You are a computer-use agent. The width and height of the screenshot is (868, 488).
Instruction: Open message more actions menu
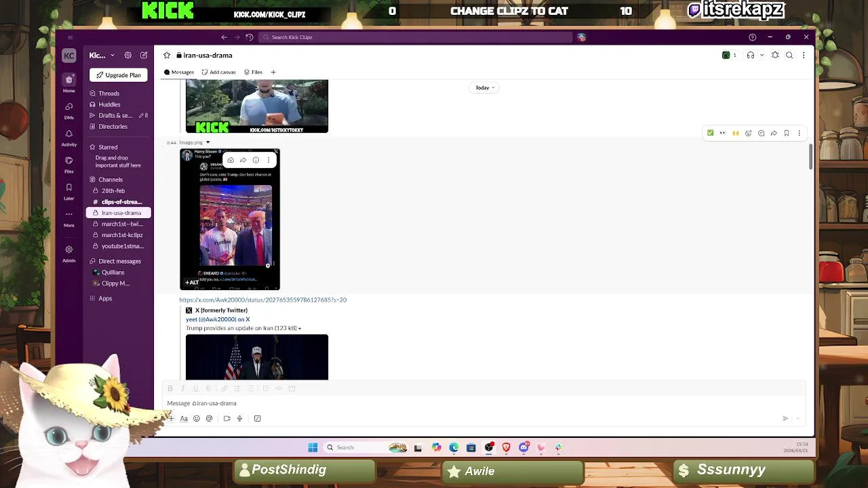click(x=799, y=133)
